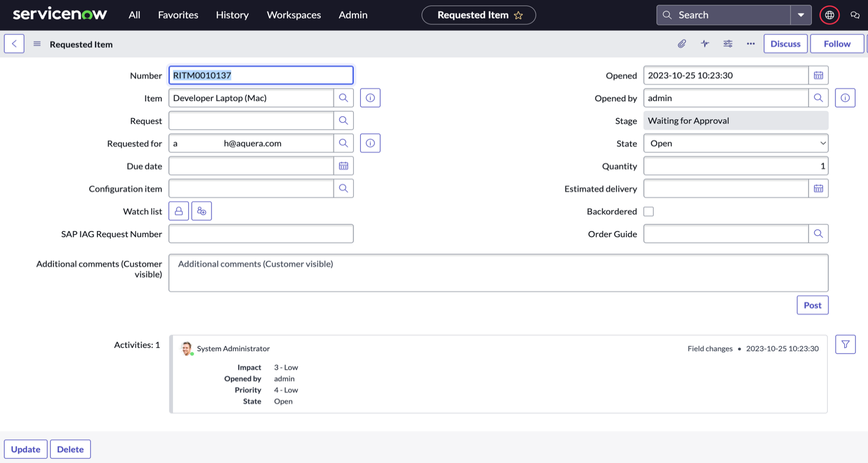Click the Requested Item title pill
868x463 pixels.
[479, 15]
